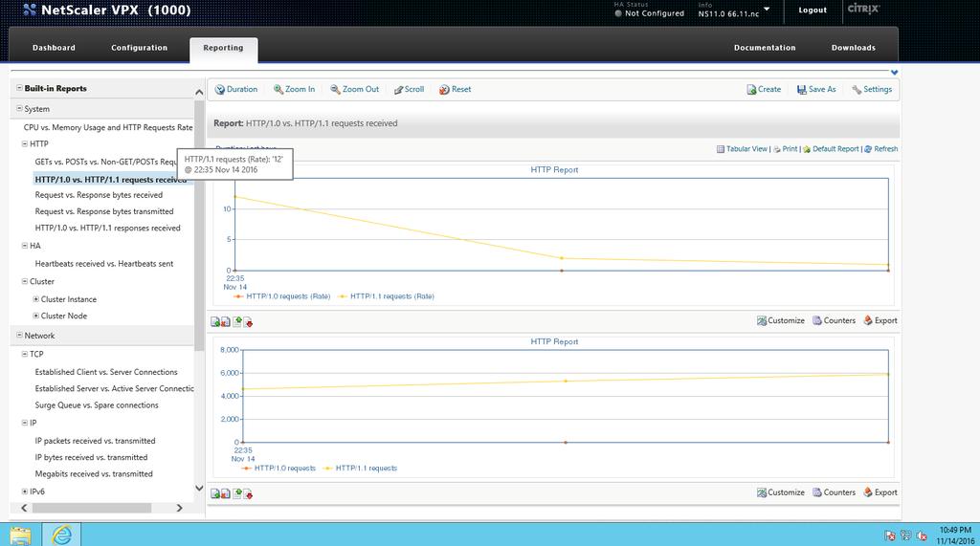Click the delete chart icon below the first chart
The image size is (980, 546).
(226, 321)
